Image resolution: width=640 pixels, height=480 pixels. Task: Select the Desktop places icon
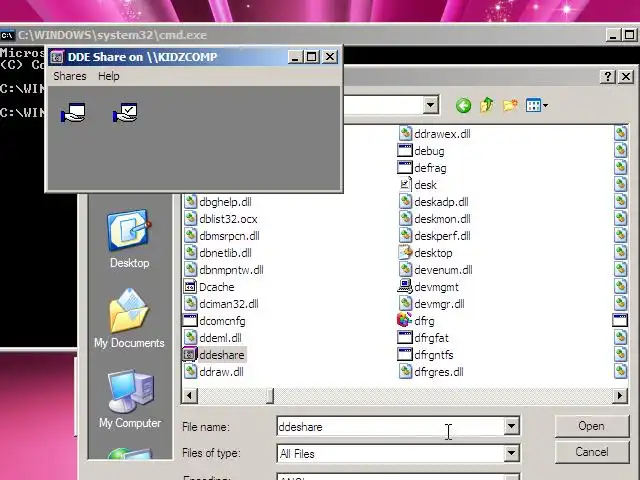[x=129, y=239]
